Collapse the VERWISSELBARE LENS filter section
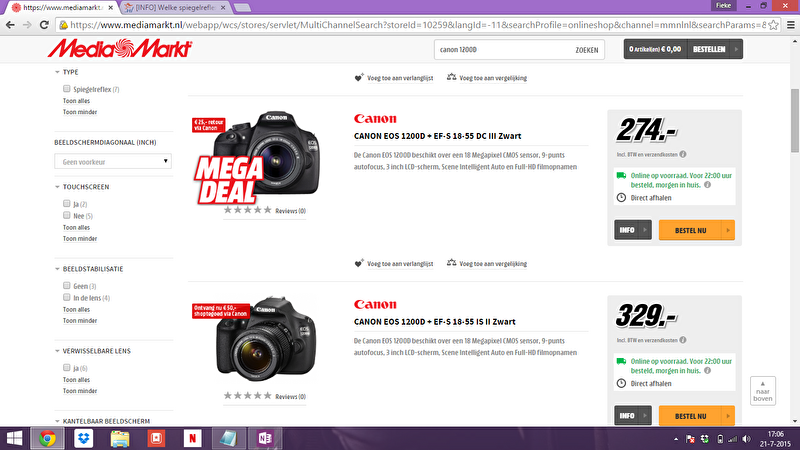Viewport: 800px width, 450px height. point(58,351)
